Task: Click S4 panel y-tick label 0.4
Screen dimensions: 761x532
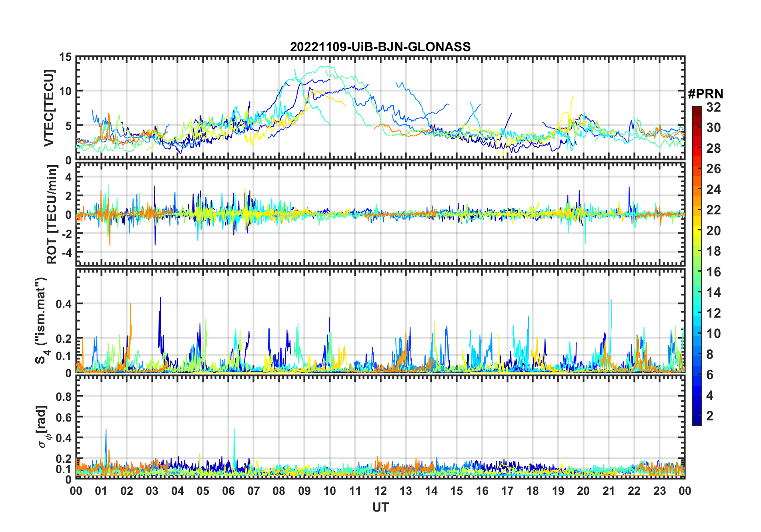Action: 64,304
